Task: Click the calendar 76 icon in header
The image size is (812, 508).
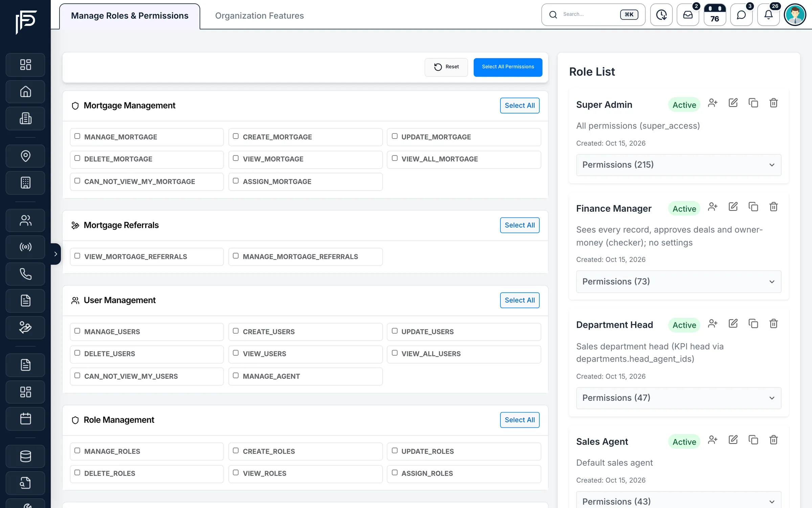Action: tap(715, 15)
